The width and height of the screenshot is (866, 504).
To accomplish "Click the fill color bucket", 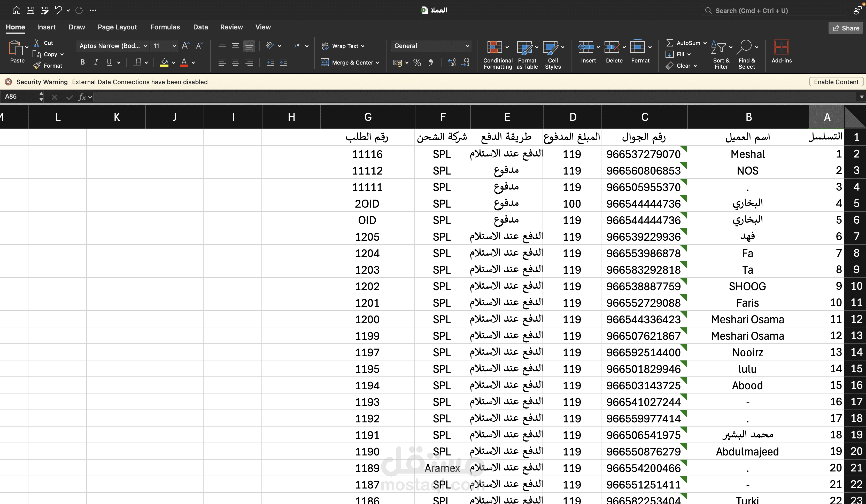I will [x=164, y=62].
